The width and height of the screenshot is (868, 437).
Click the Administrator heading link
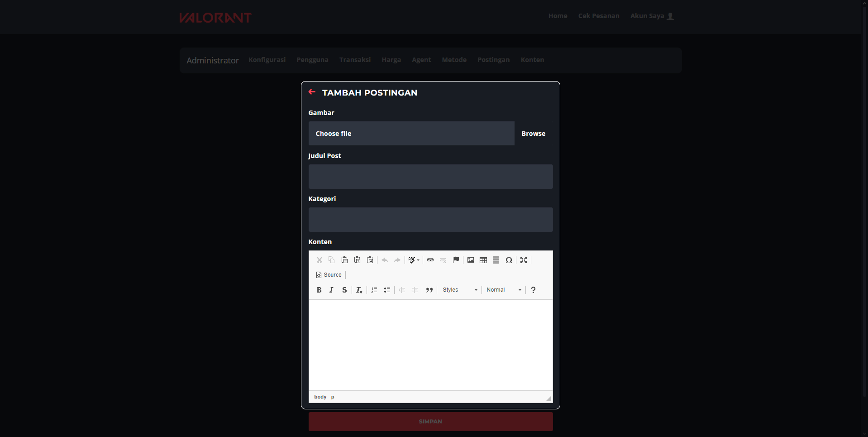[x=213, y=60]
